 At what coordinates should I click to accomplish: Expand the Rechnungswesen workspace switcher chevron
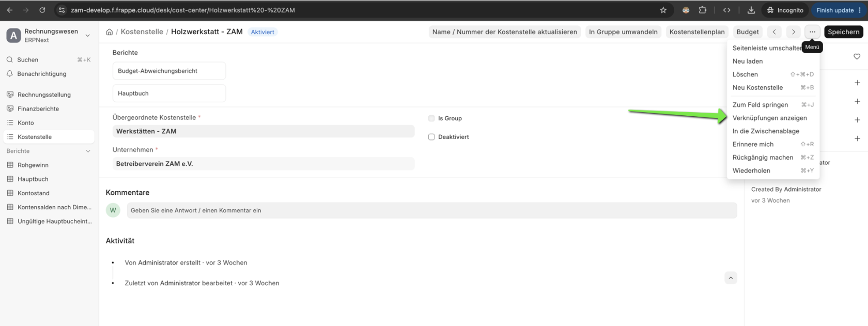(x=88, y=36)
